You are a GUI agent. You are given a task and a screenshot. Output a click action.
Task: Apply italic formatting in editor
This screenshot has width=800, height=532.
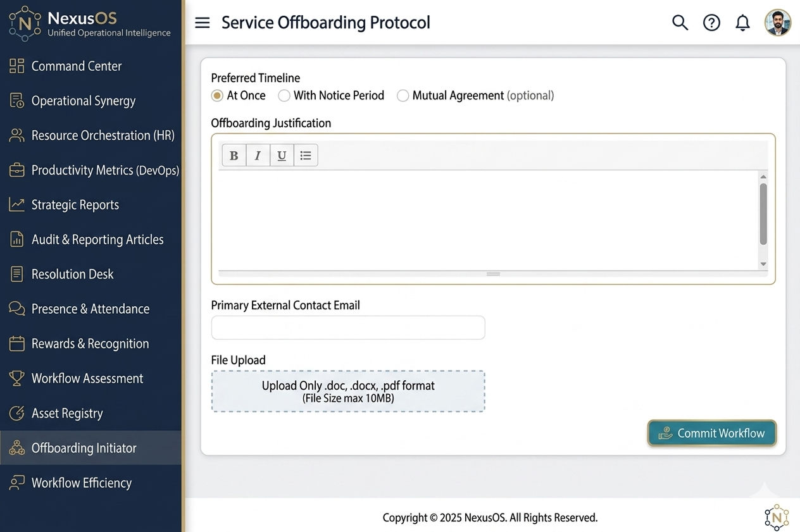tap(258, 156)
